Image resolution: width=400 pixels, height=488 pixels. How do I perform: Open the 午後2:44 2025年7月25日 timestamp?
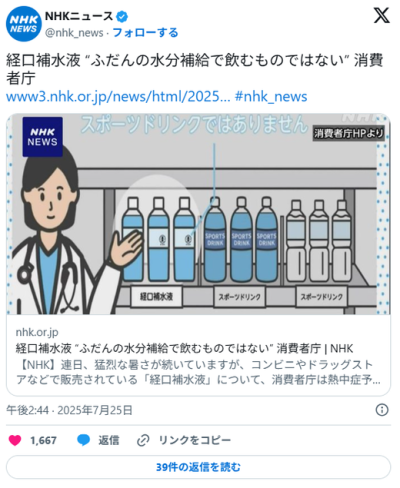coord(69,410)
